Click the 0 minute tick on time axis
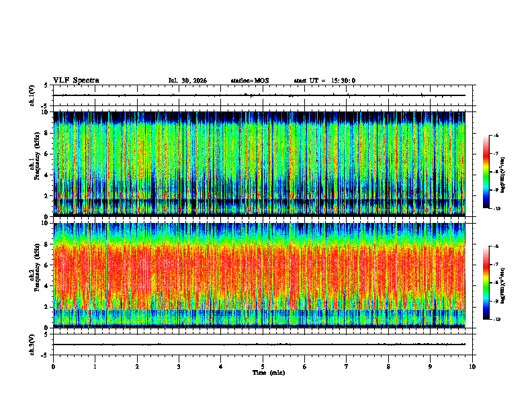 (53, 367)
